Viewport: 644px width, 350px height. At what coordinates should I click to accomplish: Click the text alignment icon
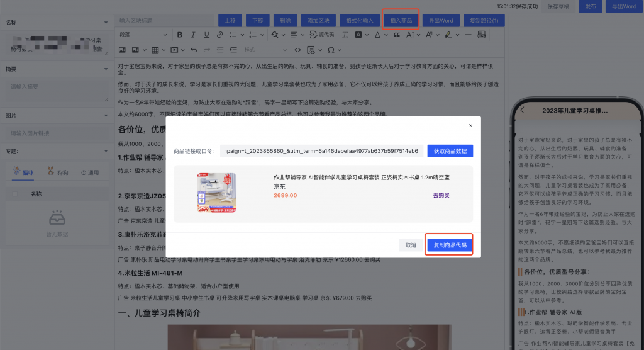click(294, 35)
